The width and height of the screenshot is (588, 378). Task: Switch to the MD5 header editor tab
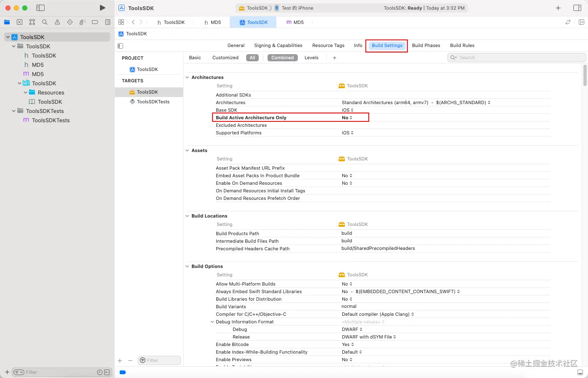click(x=213, y=22)
